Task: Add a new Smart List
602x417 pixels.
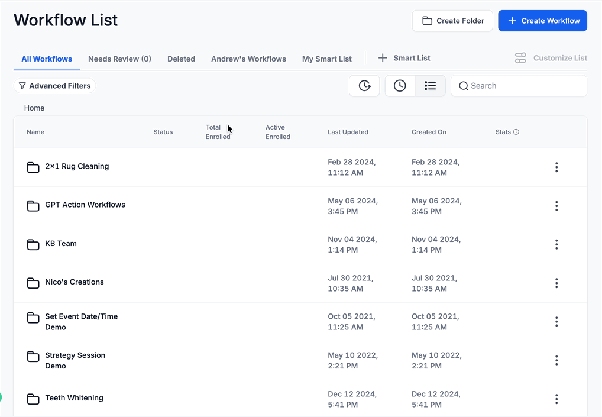Action: tap(404, 58)
